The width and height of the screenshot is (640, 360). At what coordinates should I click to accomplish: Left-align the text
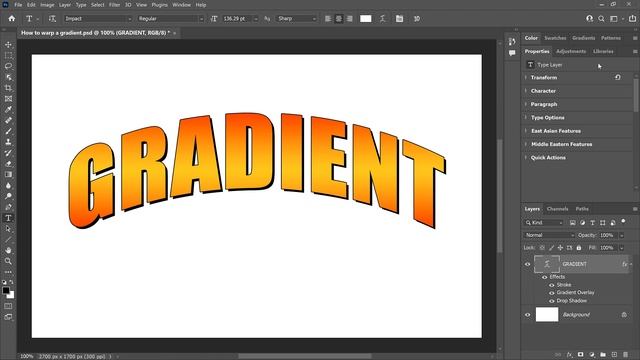(x=328, y=18)
